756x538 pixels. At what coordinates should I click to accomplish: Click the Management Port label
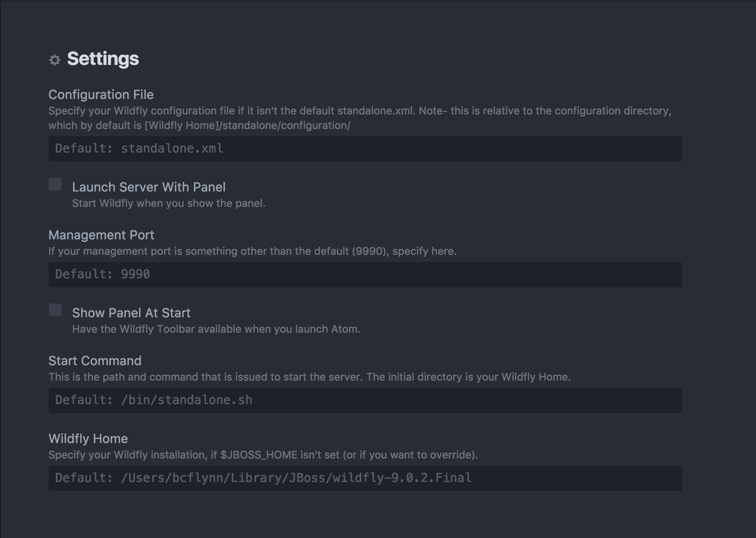[x=101, y=235]
